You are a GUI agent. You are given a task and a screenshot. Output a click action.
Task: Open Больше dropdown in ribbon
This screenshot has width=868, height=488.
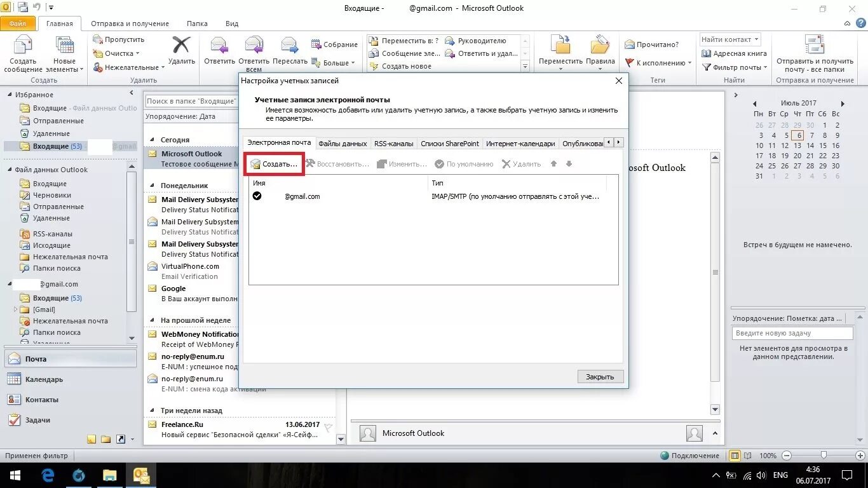pos(334,63)
